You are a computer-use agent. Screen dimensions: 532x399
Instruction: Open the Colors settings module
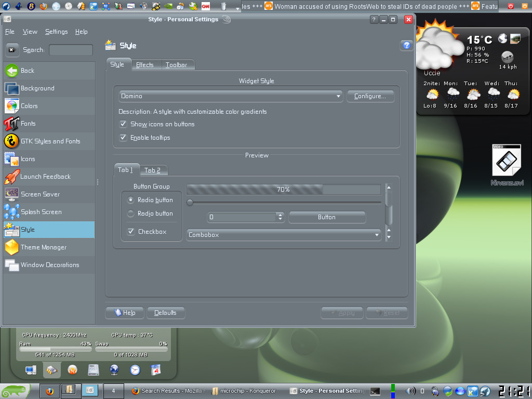click(x=49, y=106)
